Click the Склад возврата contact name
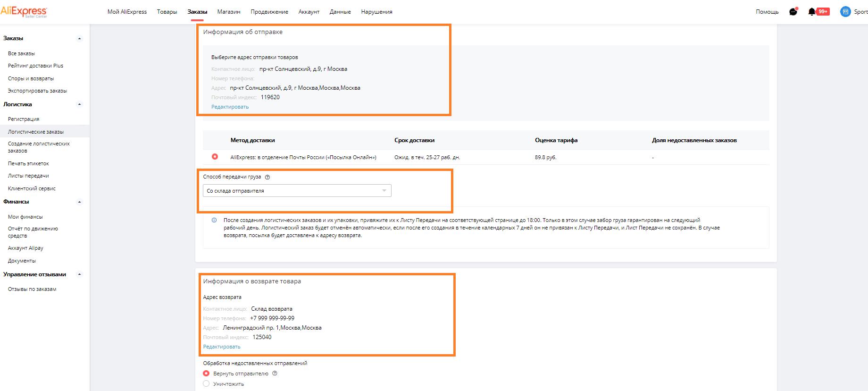The width and height of the screenshot is (868, 391). [x=272, y=309]
